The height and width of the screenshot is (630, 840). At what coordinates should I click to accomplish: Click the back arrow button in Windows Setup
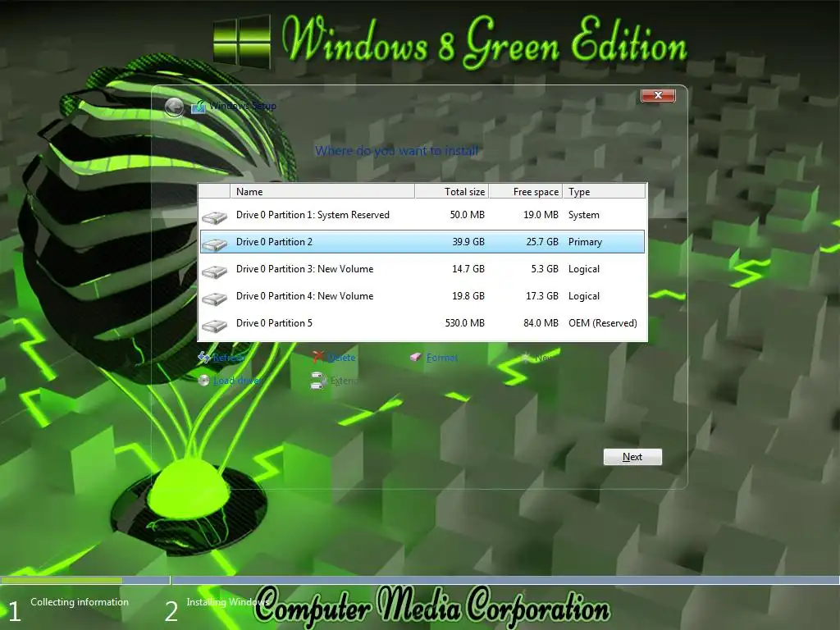click(x=174, y=107)
